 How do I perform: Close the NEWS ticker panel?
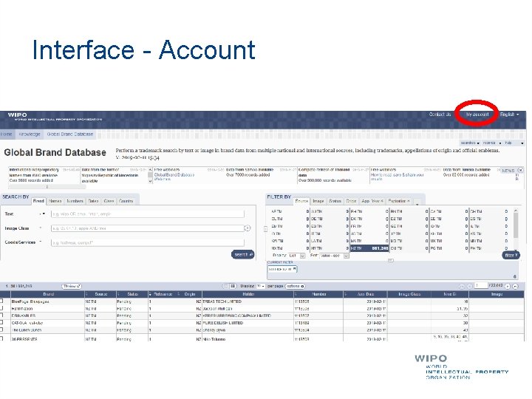[x=520, y=170]
